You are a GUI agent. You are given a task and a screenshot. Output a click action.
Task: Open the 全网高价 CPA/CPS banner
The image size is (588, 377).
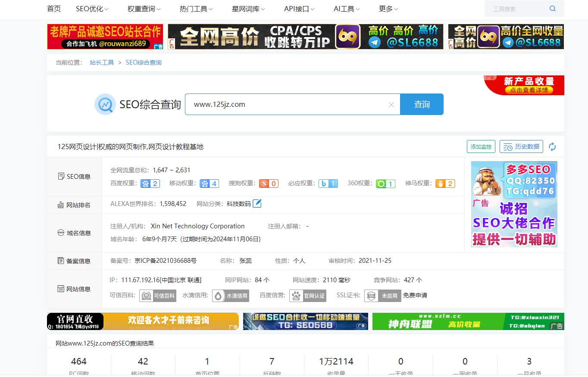306,37
